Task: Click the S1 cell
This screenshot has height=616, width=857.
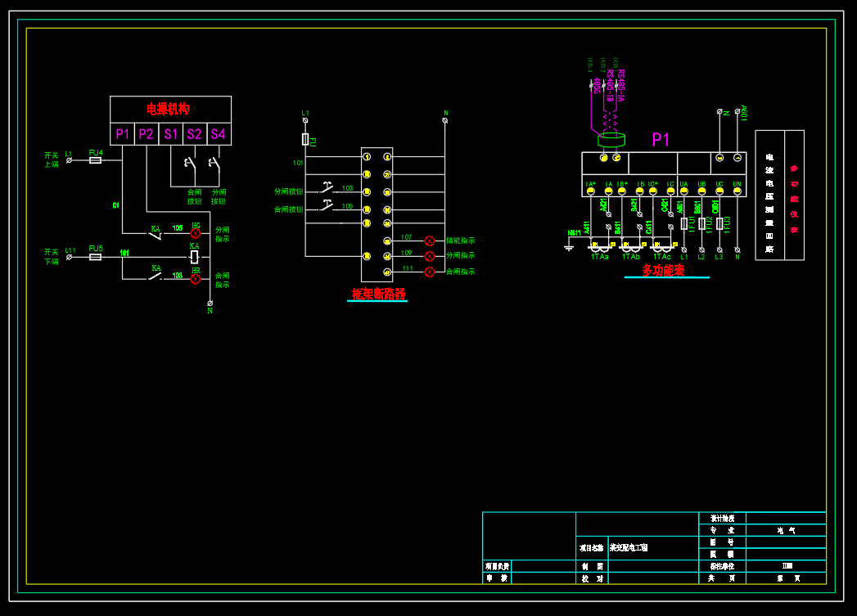Action: pyautogui.click(x=170, y=134)
